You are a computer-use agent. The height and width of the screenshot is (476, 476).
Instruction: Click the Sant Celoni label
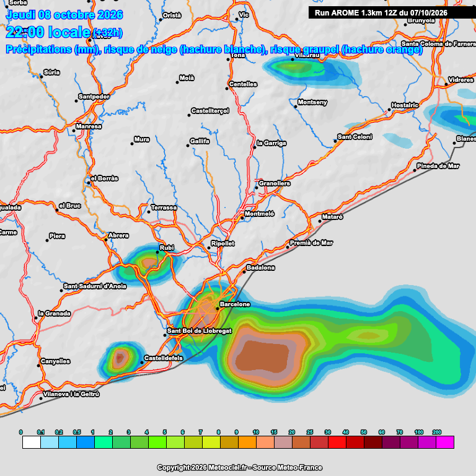(x=355, y=137)
